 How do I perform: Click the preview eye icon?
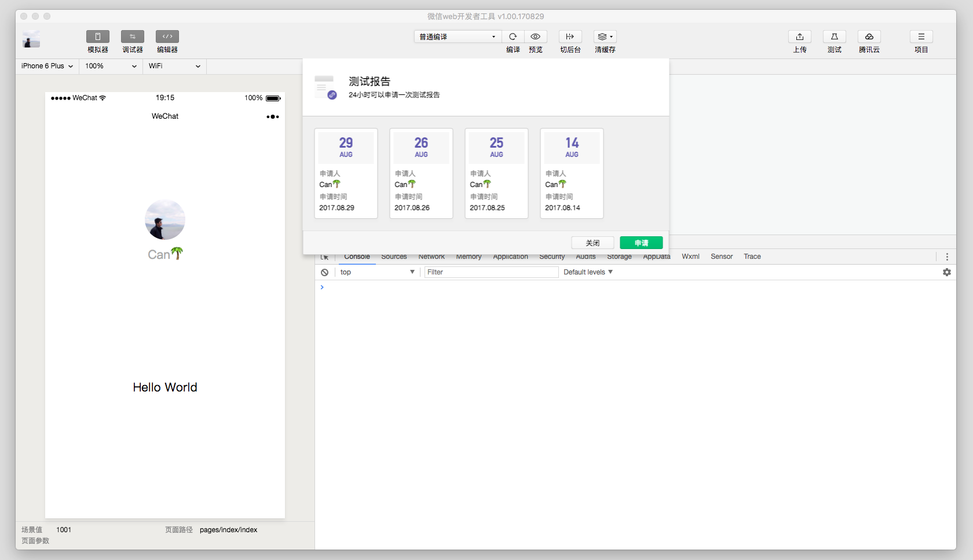(x=536, y=36)
